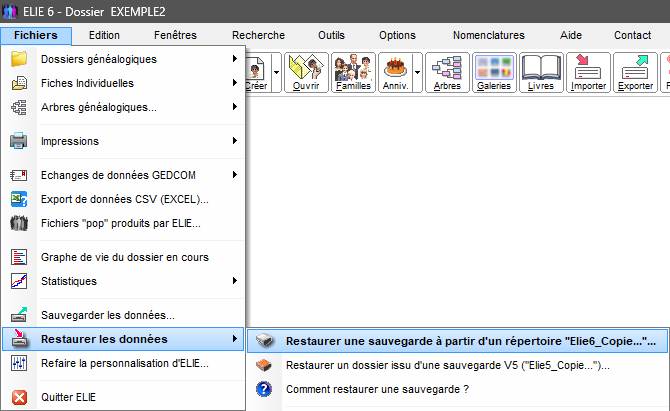670x411 pixels.
Task: Open the Outils menu
Action: coord(331,35)
